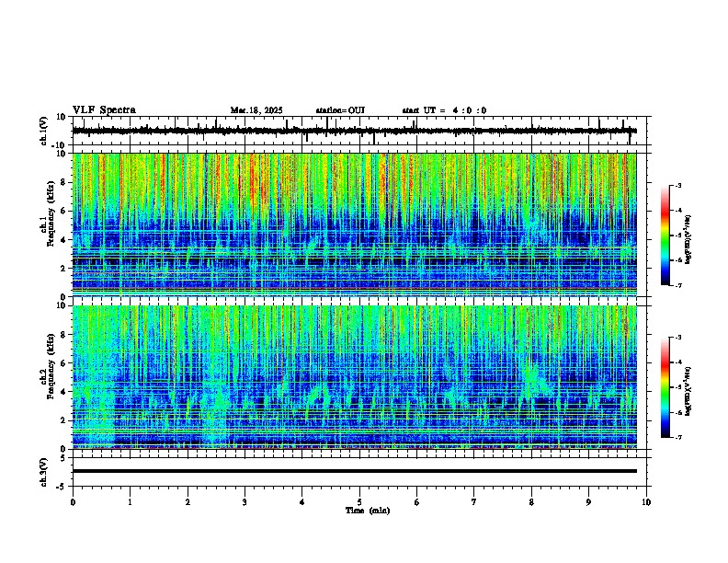
Task: Click time axis tick label "5"
Action: (359, 502)
